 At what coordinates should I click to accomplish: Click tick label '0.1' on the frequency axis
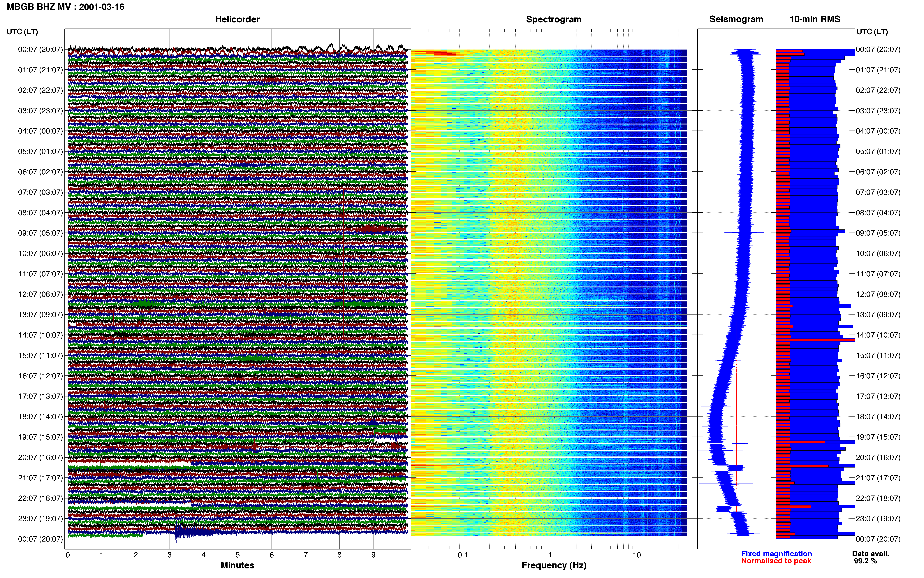click(463, 555)
